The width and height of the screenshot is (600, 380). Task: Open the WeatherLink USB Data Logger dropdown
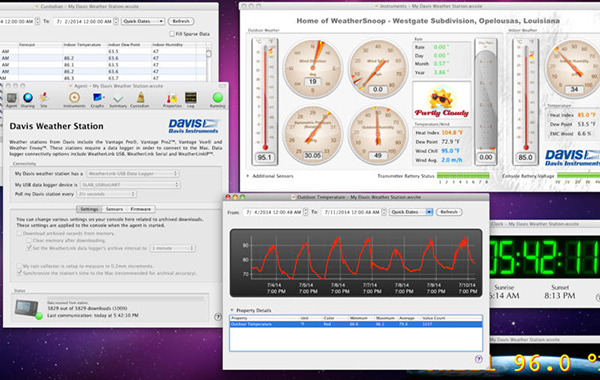(132, 174)
